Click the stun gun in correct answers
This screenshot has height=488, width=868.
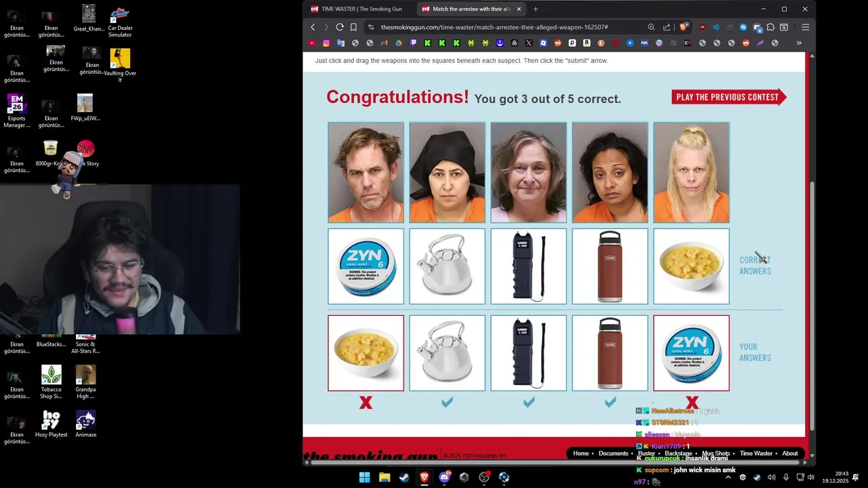point(528,266)
